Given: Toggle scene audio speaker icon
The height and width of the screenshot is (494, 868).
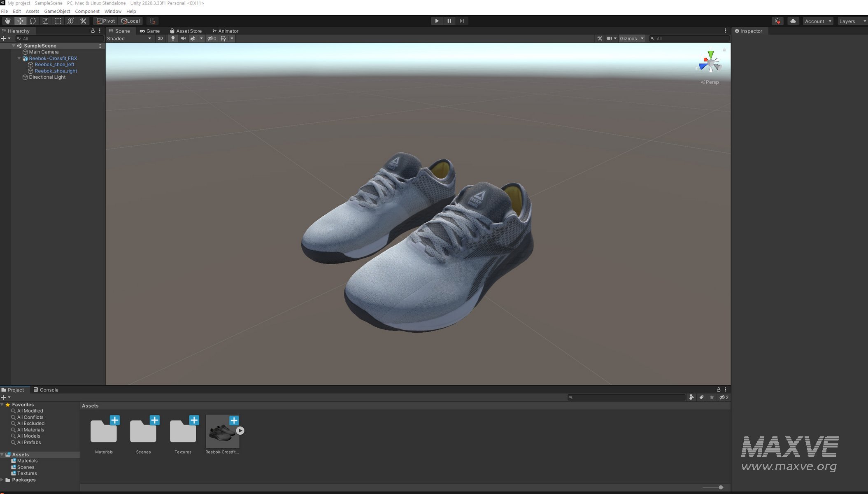Looking at the screenshot, I should tap(183, 38).
